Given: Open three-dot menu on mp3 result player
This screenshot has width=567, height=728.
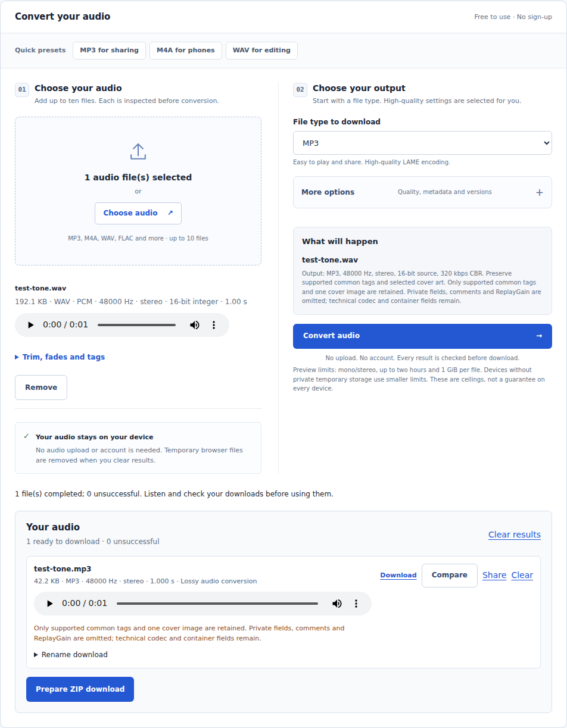Looking at the screenshot, I should (356, 604).
